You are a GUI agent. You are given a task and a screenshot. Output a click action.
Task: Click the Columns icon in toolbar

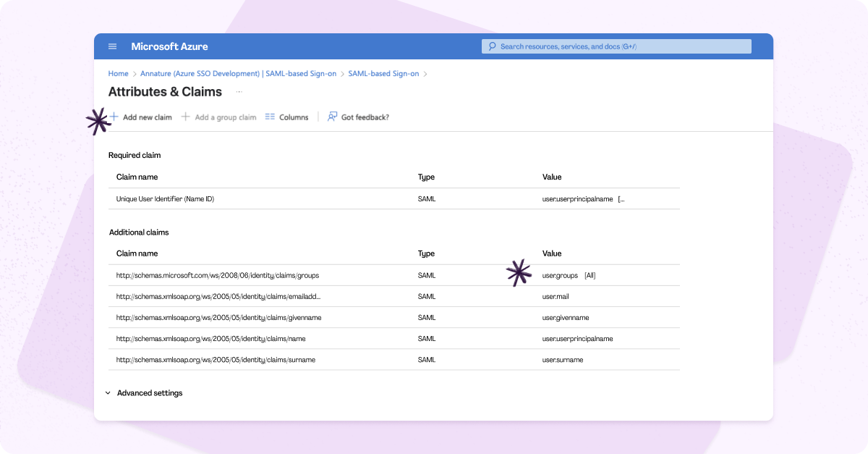(270, 117)
